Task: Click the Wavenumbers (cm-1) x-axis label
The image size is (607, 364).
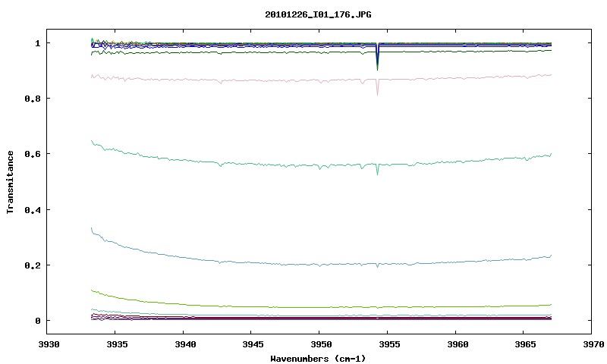Action: click(318, 359)
